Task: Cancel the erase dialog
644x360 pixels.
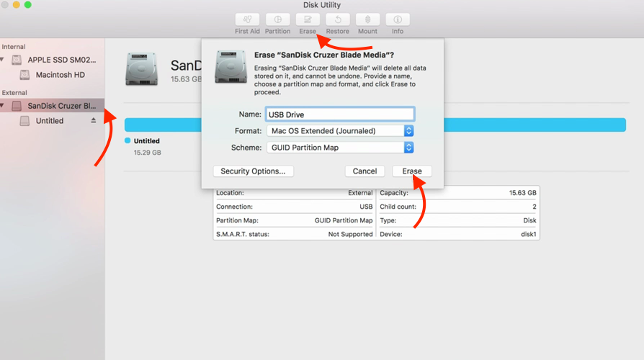Action: (x=365, y=171)
